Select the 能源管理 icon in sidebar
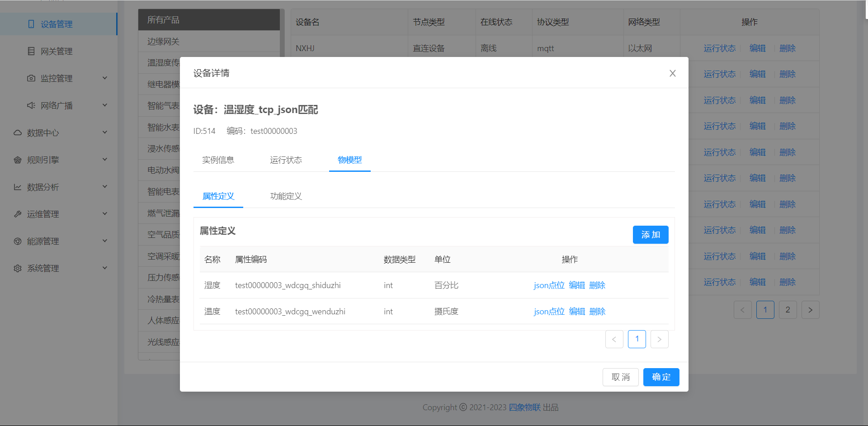This screenshot has width=868, height=426. point(17,241)
